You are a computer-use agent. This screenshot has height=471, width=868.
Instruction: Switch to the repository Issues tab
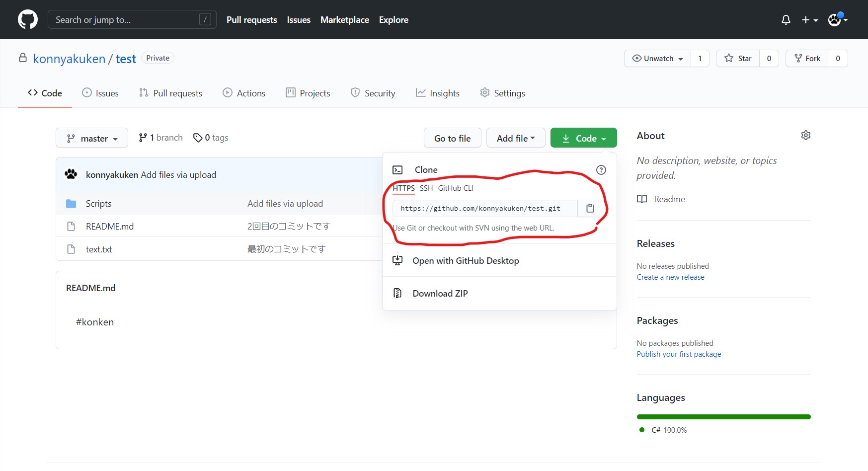point(100,93)
